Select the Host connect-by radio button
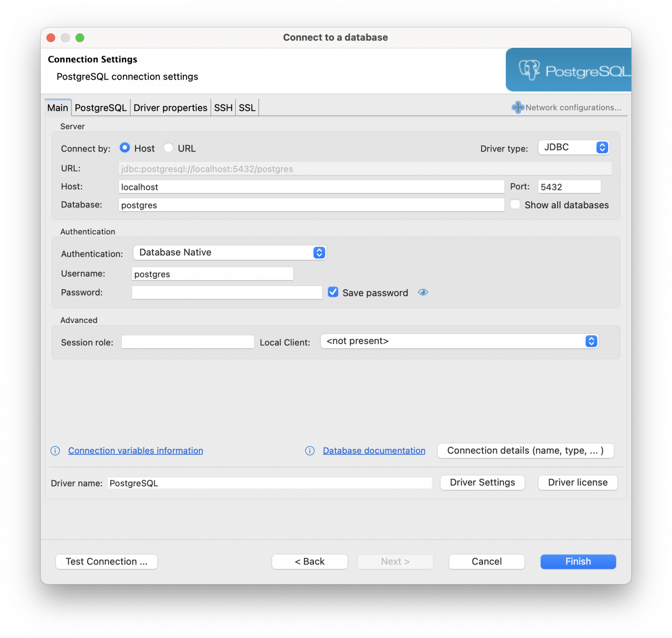 125,147
